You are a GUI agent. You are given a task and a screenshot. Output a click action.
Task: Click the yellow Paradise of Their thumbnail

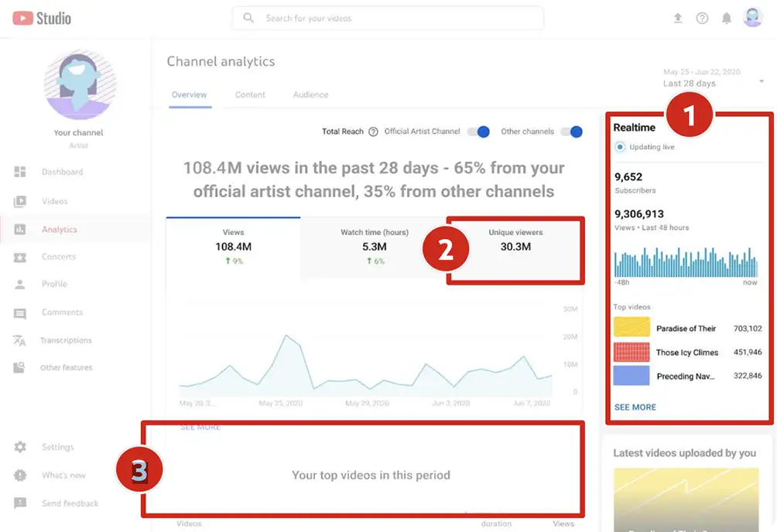632,327
